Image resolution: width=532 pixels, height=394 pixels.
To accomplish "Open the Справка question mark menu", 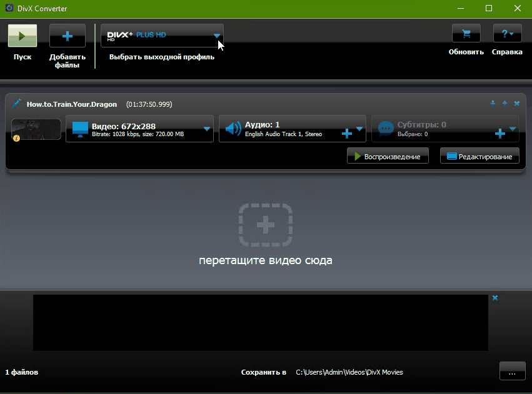I will click(x=507, y=33).
